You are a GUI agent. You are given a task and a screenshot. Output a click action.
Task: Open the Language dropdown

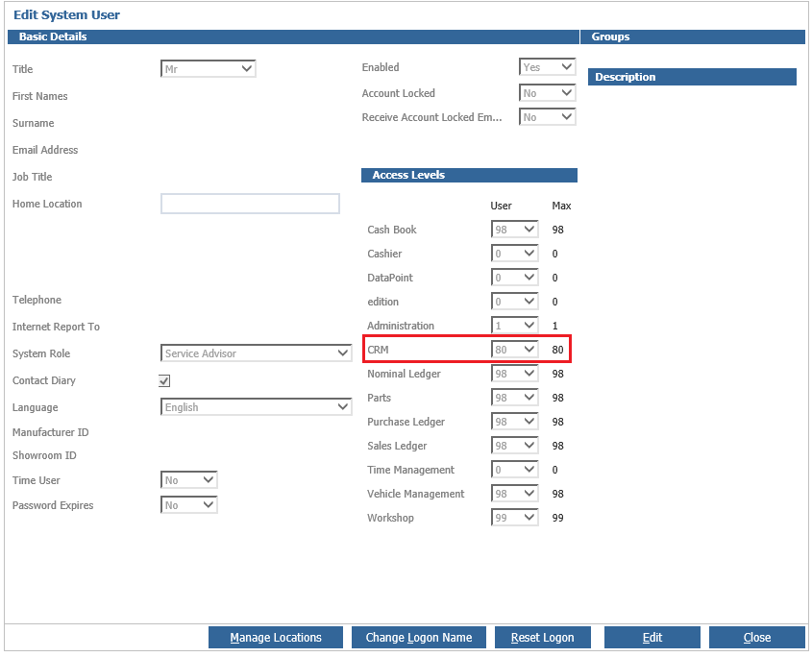[257, 407]
